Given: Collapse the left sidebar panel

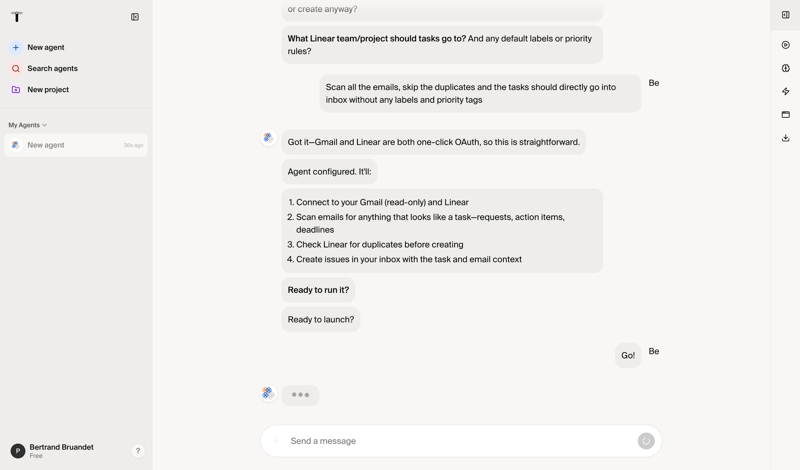Looking at the screenshot, I should pos(135,17).
